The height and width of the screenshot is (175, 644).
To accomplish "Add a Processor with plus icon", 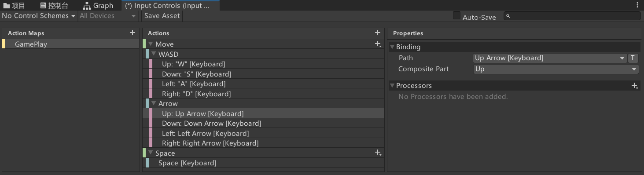I will click(634, 86).
